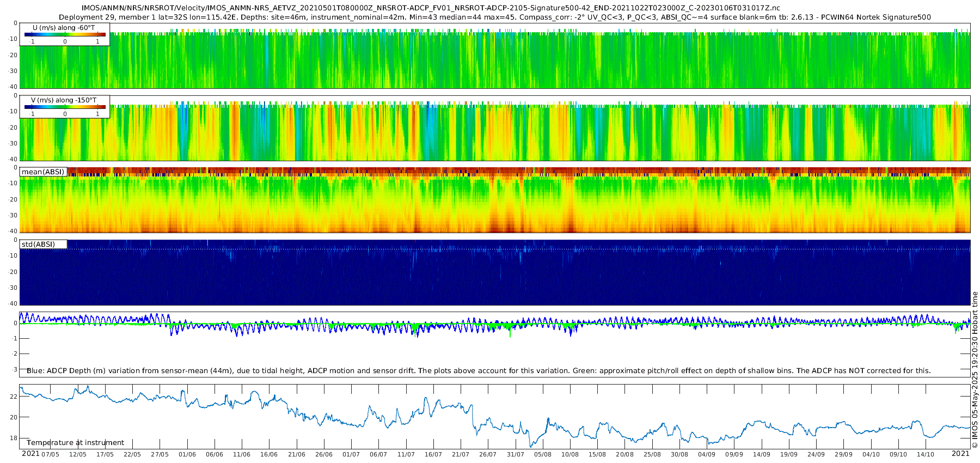Click the V velocity colorbar legend
Image resolution: width=980 pixels, height=463 pixels.
pos(65,107)
